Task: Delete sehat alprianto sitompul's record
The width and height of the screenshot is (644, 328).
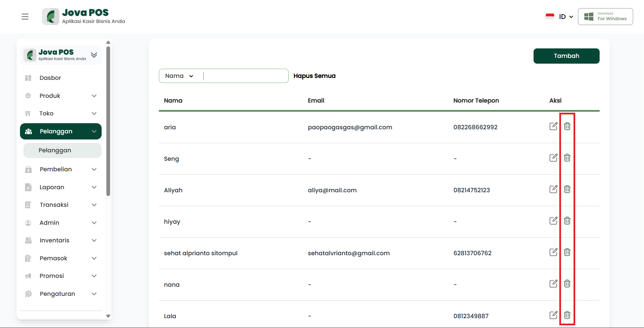Action: [x=567, y=252]
